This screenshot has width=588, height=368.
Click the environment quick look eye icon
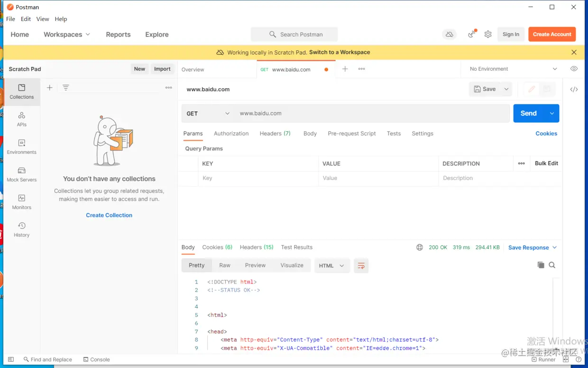(574, 69)
